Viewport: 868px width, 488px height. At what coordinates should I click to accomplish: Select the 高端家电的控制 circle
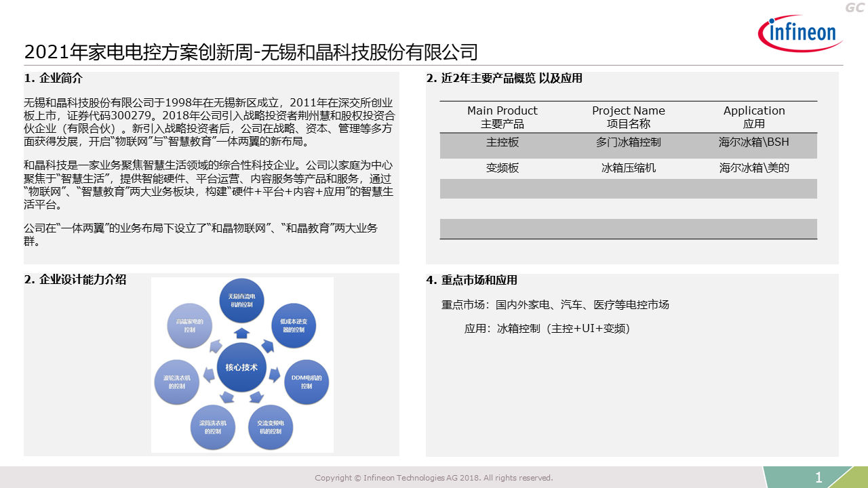pyautogui.click(x=189, y=325)
